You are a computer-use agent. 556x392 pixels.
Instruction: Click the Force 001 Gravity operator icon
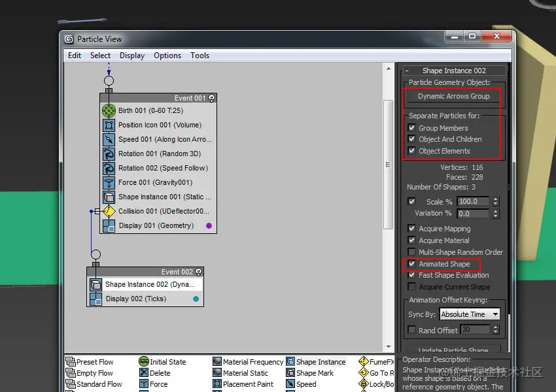tap(109, 182)
